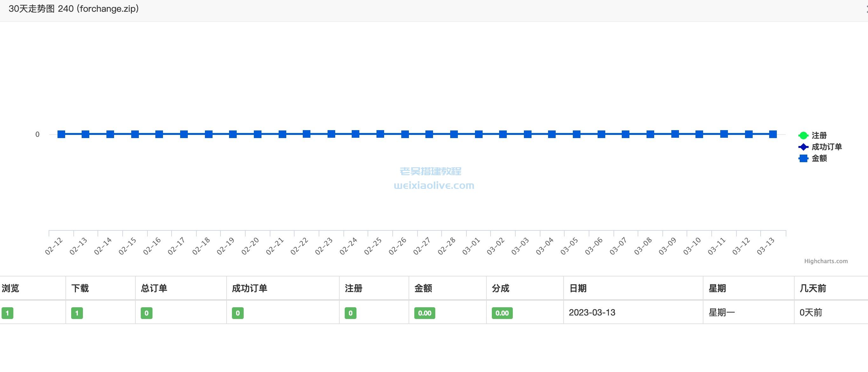Click the data point for 02-24
Image resolution: width=868 pixels, height=372 pixels.
pyautogui.click(x=356, y=134)
